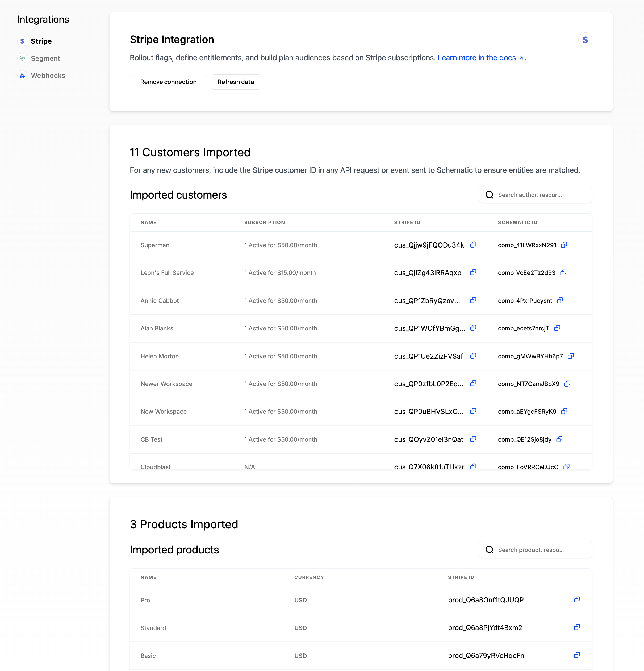Copy the Basic product's Stripe ID
Viewport: 644px width, 671px height.
577,655
